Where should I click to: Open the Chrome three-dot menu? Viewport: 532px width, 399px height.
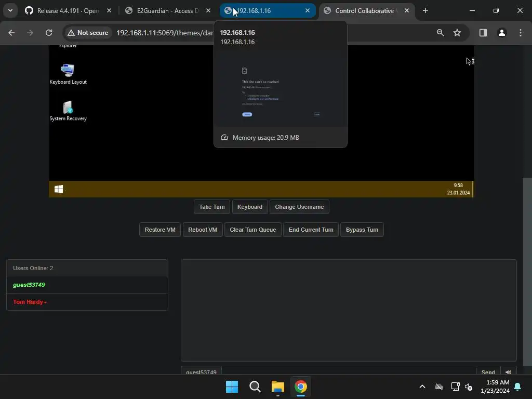coord(521,33)
